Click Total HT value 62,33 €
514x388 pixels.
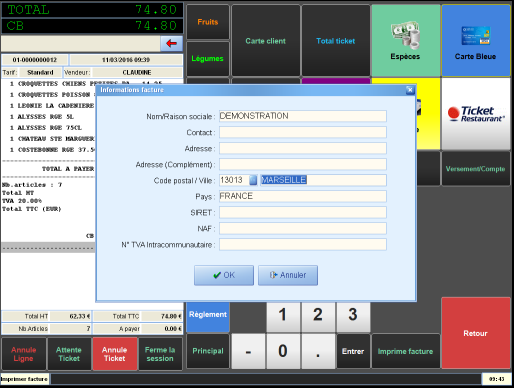[70, 316]
